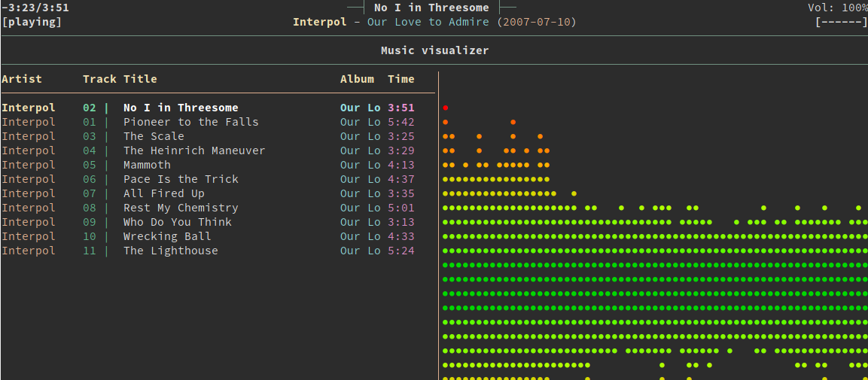Click the Artist column header

click(22, 79)
